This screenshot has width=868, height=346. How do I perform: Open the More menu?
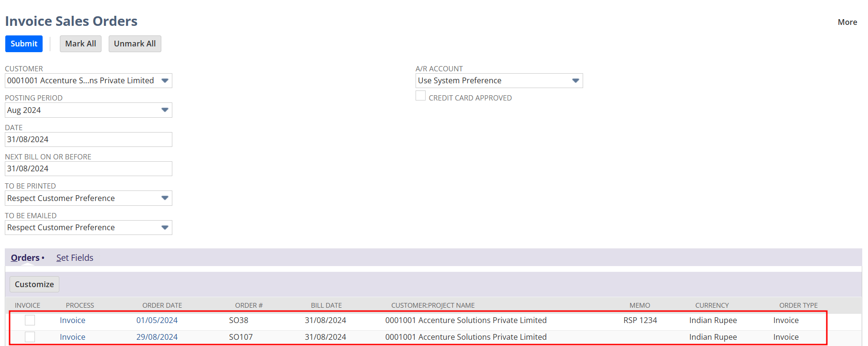pos(847,22)
